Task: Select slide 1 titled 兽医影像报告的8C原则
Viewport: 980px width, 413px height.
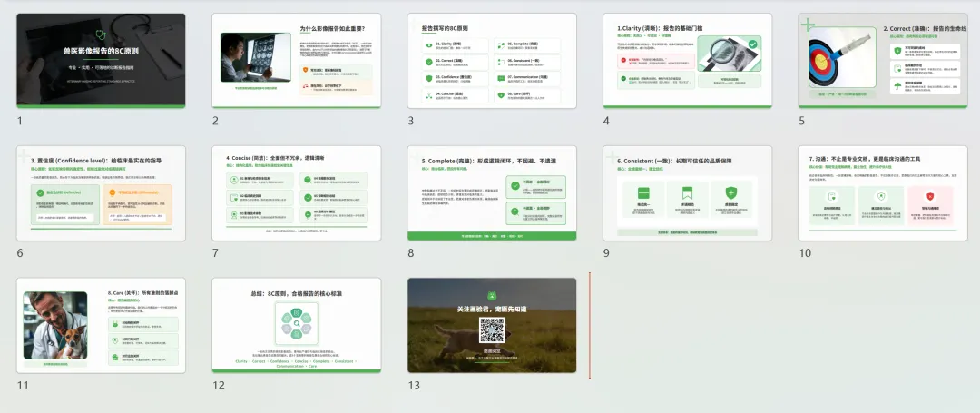Action: pos(101,61)
